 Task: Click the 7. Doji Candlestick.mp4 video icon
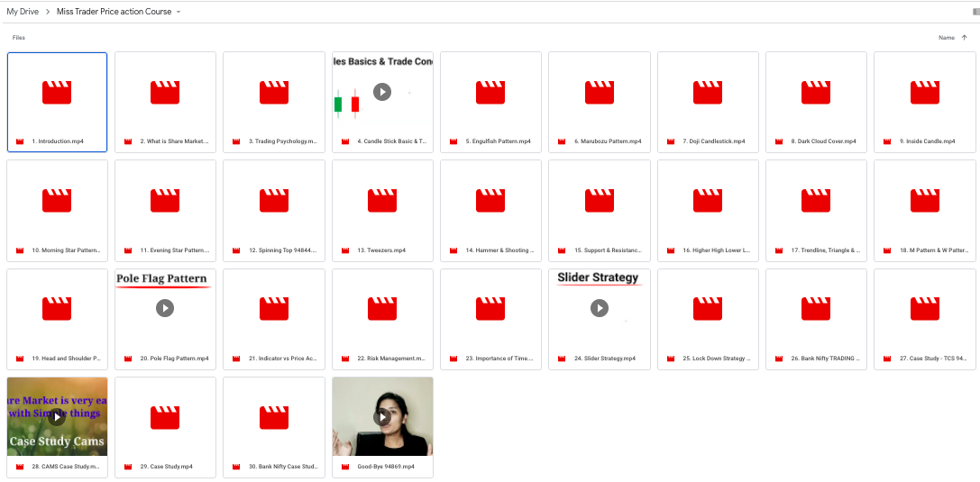pyautogui.click(x=708, y=92)
